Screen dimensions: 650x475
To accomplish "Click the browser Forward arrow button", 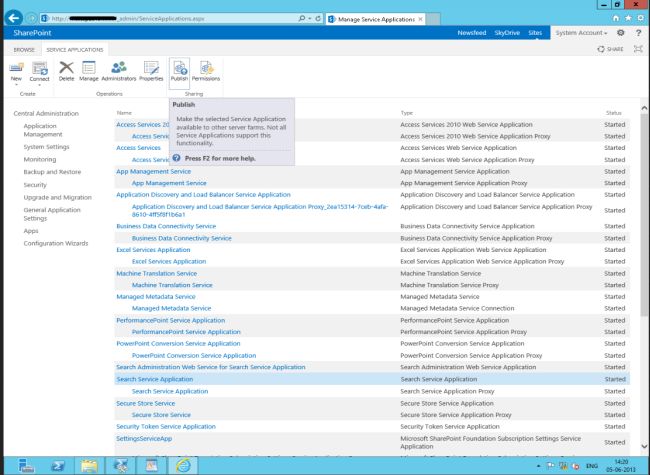I will click(31, 18).
